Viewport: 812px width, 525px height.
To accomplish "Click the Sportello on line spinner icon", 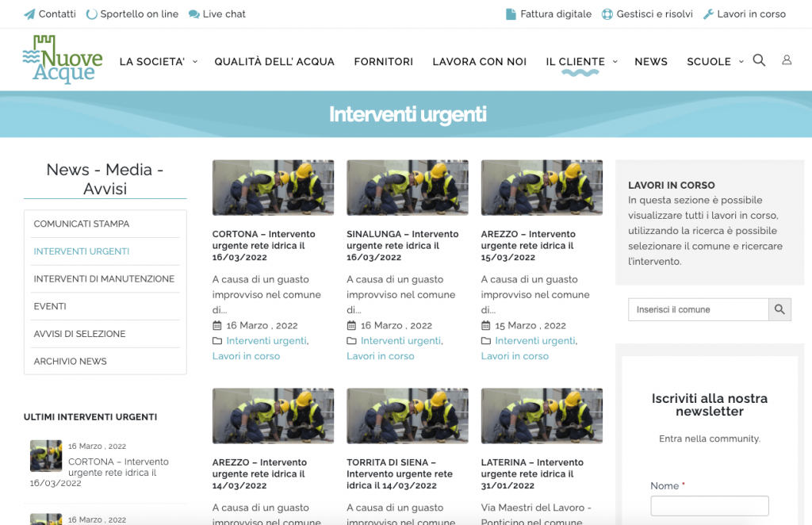I will point(92,14).
